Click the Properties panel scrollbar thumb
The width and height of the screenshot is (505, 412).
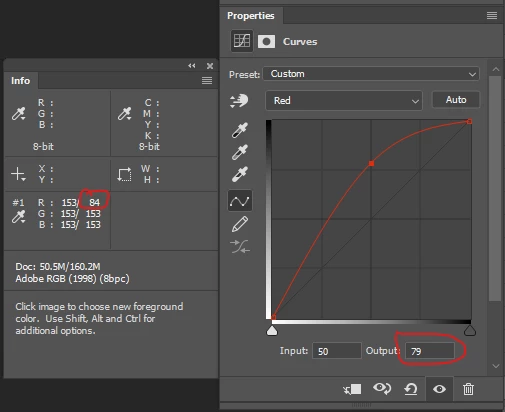[495, 188]
